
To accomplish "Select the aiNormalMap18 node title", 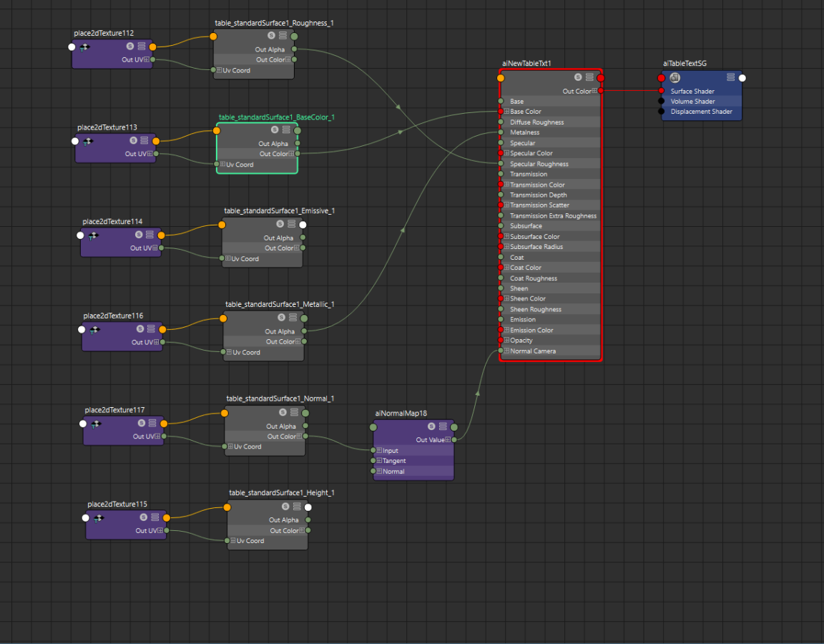I will click(x=401, y=413).
